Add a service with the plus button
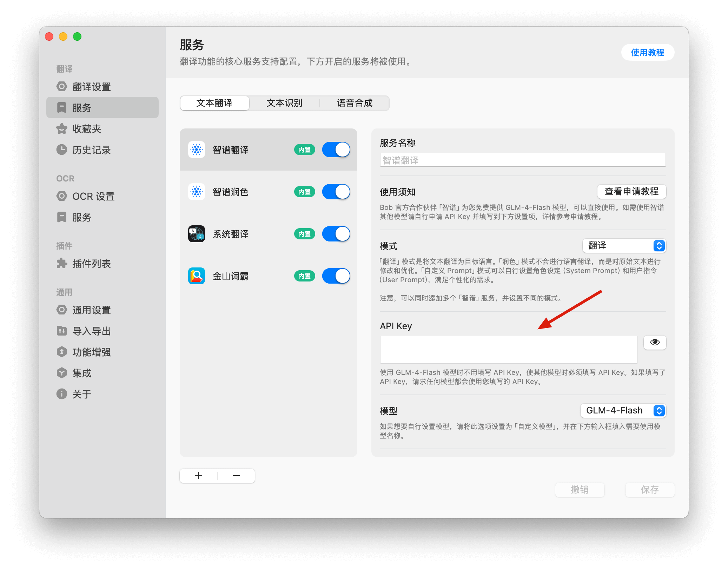 tap(199, 476)
